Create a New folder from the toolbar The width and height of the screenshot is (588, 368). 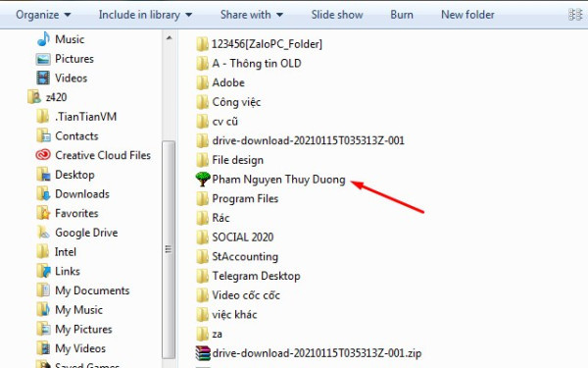[x=467, y=15]
